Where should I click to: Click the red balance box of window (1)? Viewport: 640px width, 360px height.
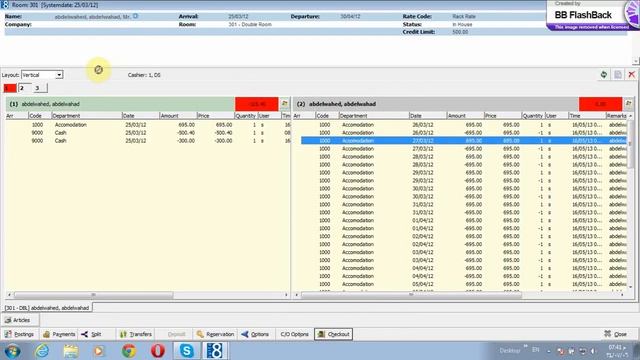[x=257, y=104]
